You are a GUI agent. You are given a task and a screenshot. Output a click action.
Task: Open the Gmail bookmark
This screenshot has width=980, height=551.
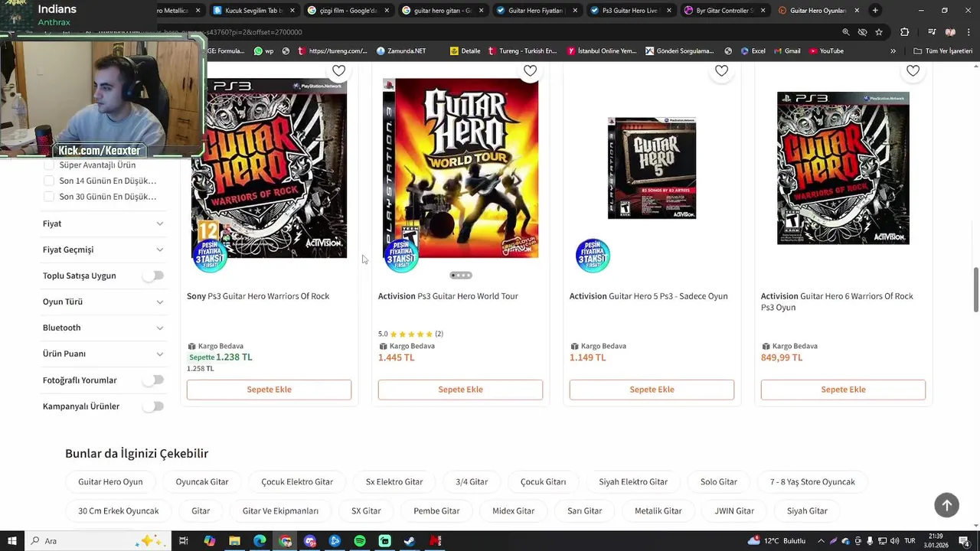(786, 51)
